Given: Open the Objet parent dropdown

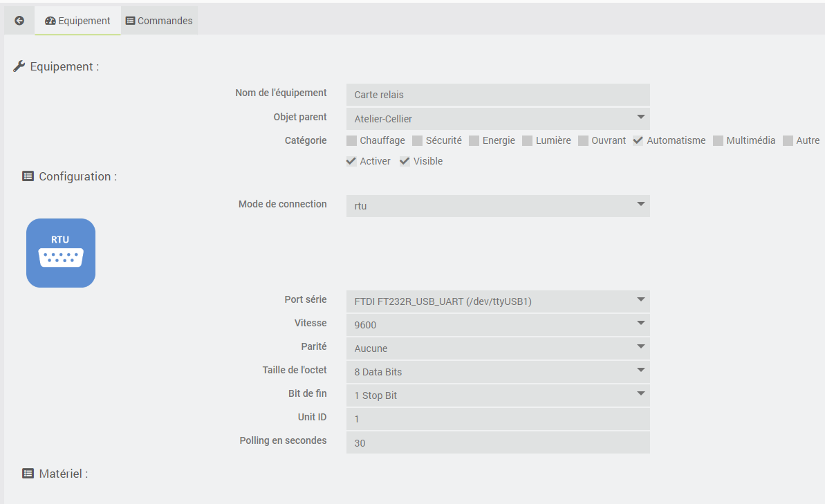Looking at the screenshot, I should pos(498,118).
